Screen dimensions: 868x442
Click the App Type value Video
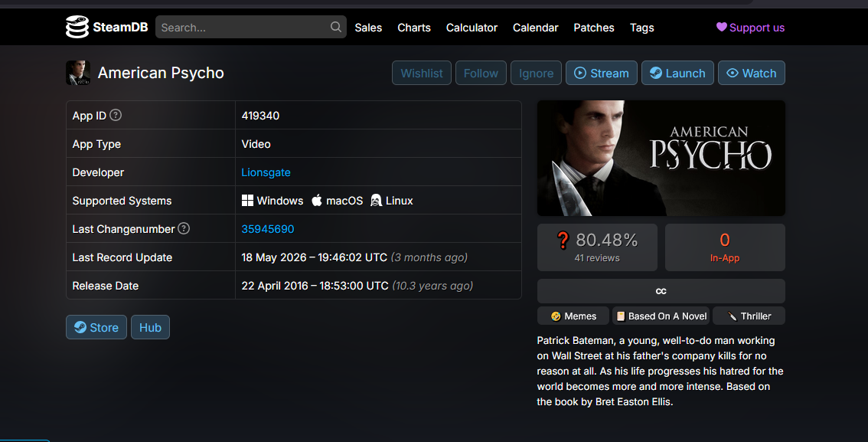tap(256, 144)
